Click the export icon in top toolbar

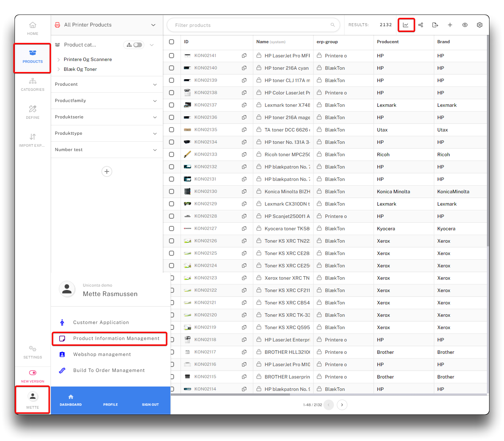tap(435, 25)
